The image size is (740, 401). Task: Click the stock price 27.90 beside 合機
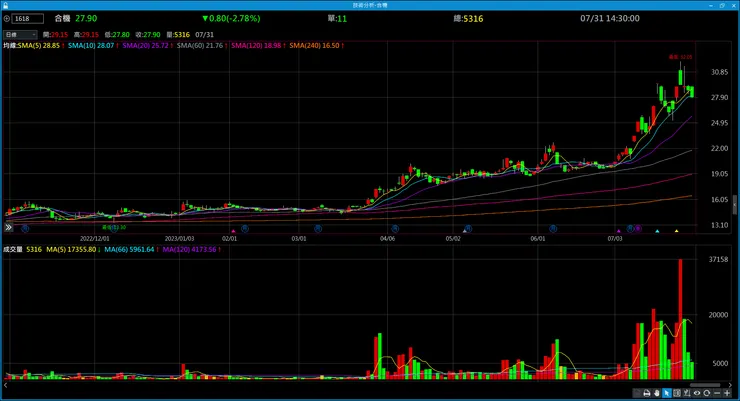[86, 18]
